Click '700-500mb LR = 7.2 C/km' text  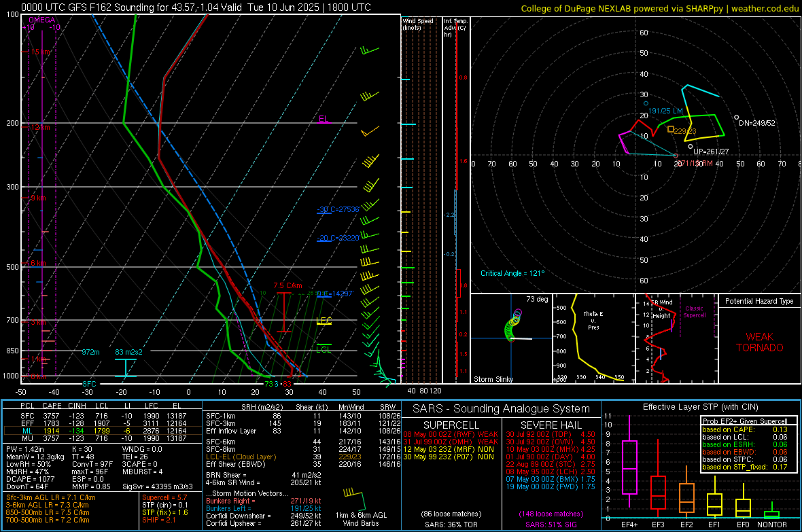(x=48, y=520)
